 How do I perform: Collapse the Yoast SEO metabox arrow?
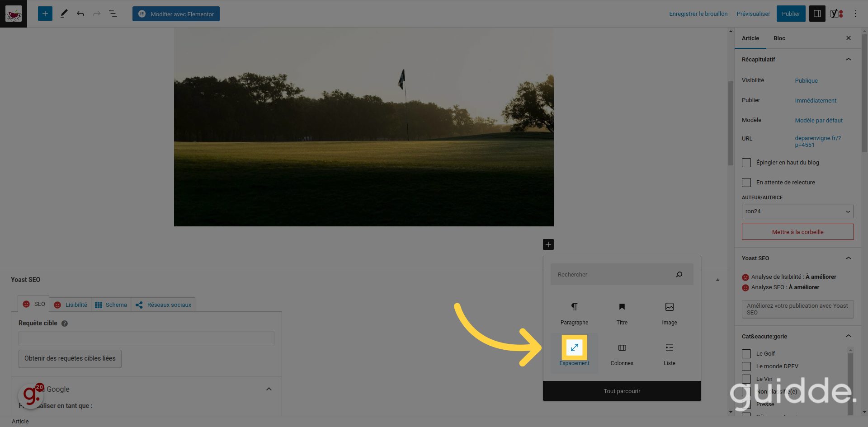click(717, 280)
